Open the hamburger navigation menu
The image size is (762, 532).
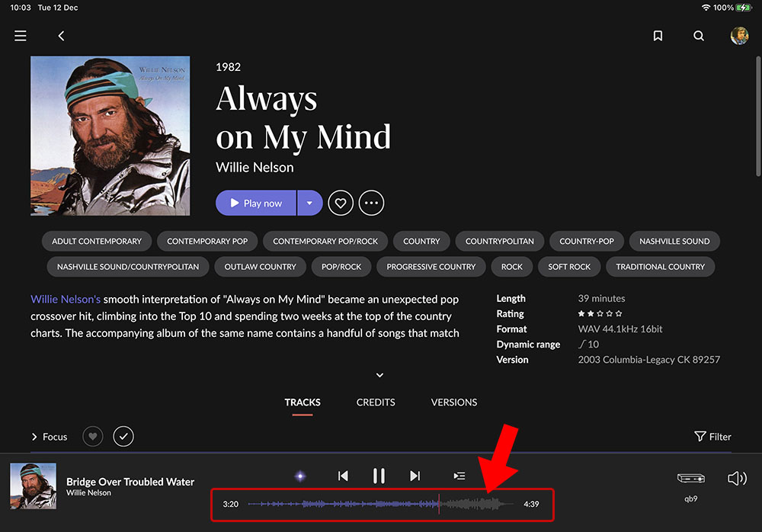click(21, 36)
